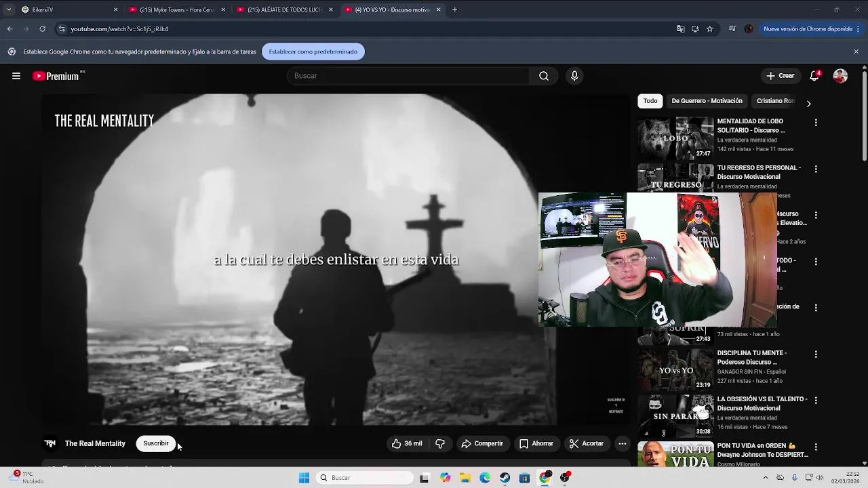Click the Compartir share button
The width and height of the screenshot is (868, 488).
coord(482,443)
